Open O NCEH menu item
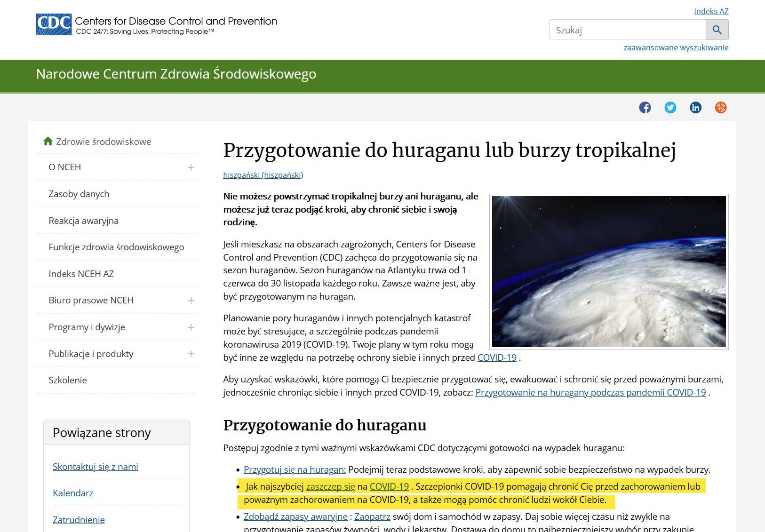 click(x=65, y=167)
